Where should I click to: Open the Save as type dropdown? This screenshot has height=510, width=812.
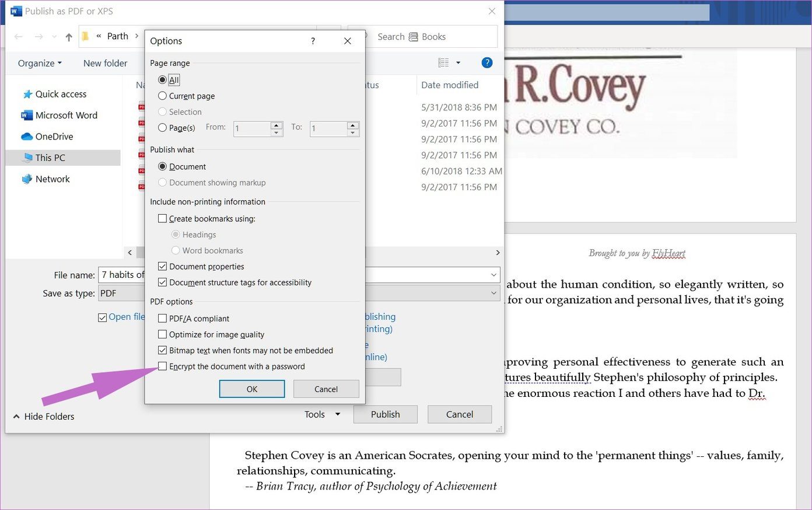point(494,293)
